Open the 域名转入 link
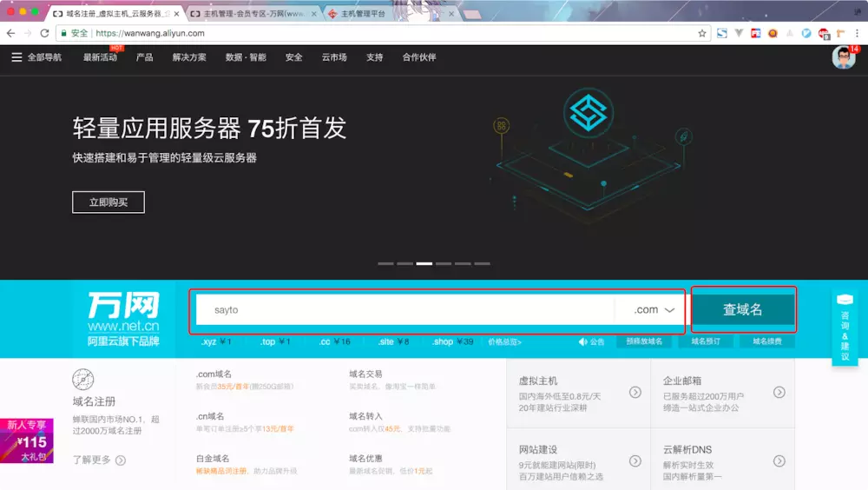The height and width of the screenshot is (490, 868). pyautogui.click(x=366, y=416)
